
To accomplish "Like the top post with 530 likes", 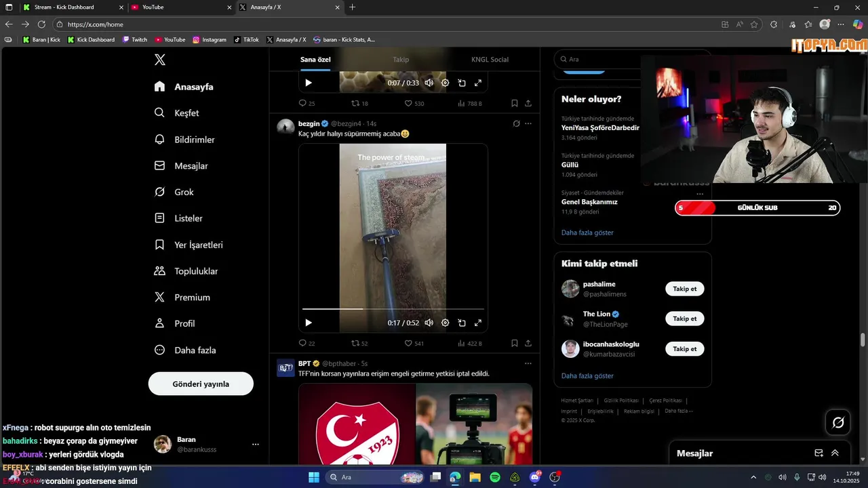I will (x=414, y=104).
